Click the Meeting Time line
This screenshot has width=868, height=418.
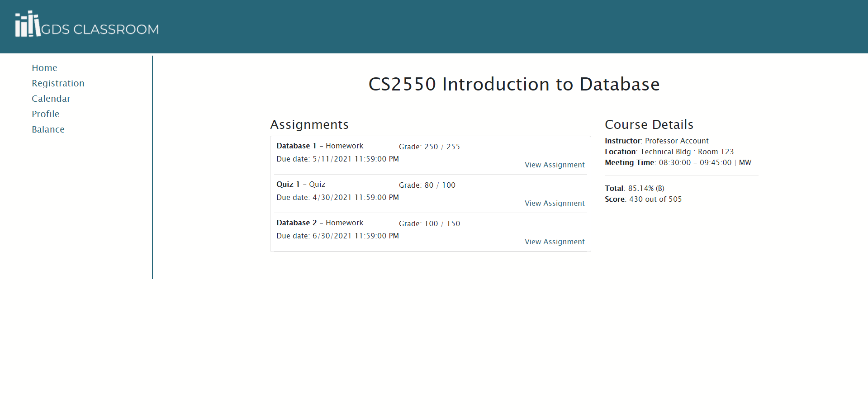[x=678, y=162]
